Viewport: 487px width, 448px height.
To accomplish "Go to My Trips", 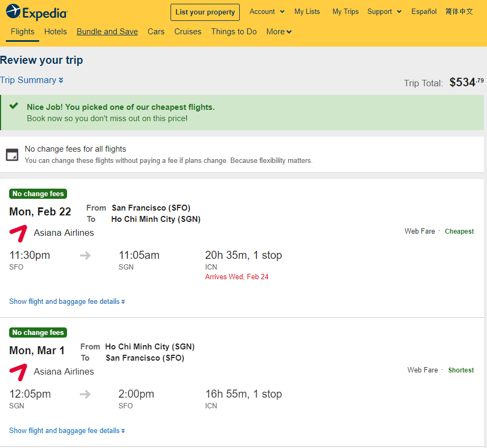I will point(345,12).
